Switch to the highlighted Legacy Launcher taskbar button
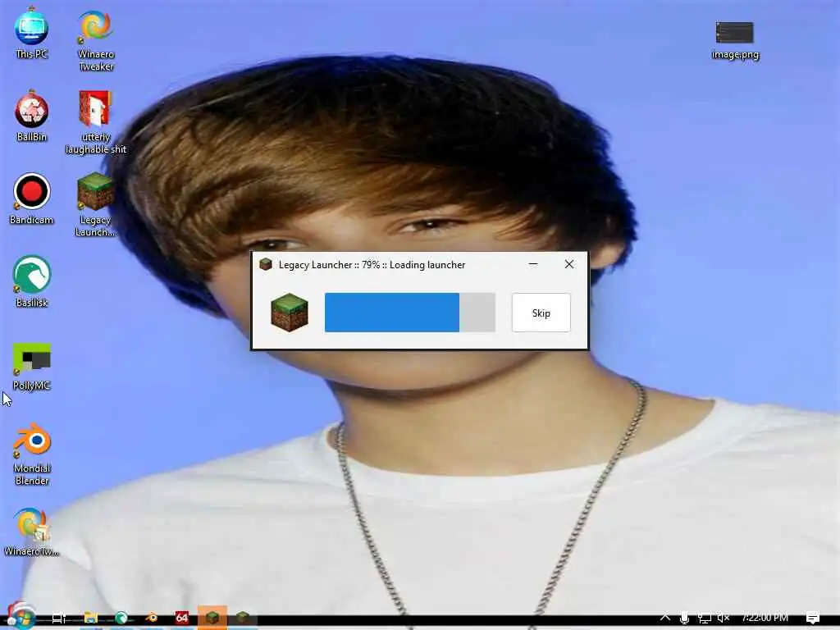Screen dimensions: 840x630 click(212, 618)
